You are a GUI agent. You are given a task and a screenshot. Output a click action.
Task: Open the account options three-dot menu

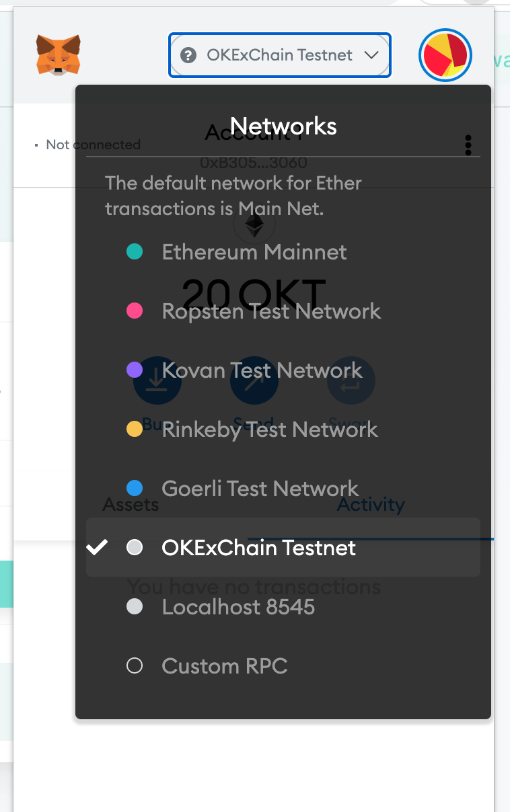[468, 145]
